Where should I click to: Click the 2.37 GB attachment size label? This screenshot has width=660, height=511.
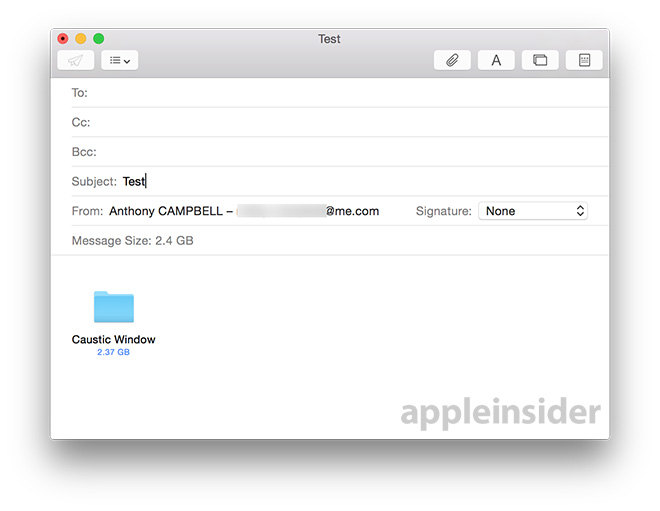point(113,352)
